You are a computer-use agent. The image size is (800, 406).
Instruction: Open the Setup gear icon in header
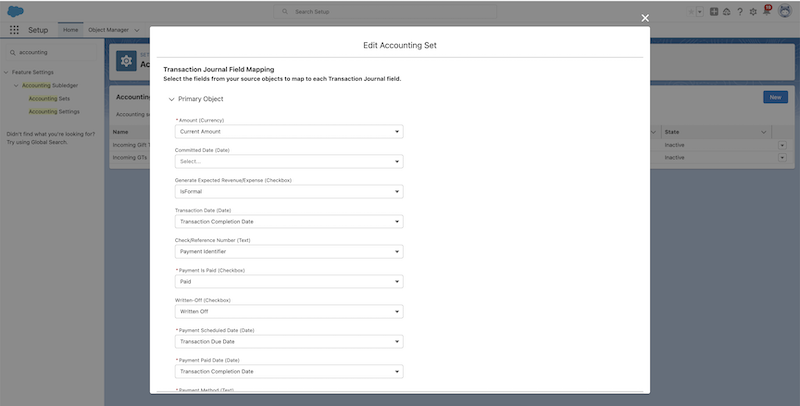point(753,12)
